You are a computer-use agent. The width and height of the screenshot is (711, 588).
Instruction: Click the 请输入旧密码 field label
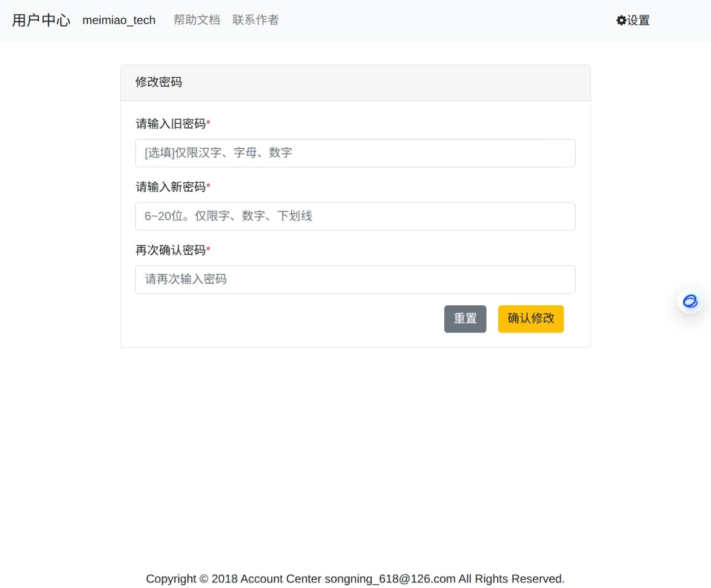pos(170,124)
